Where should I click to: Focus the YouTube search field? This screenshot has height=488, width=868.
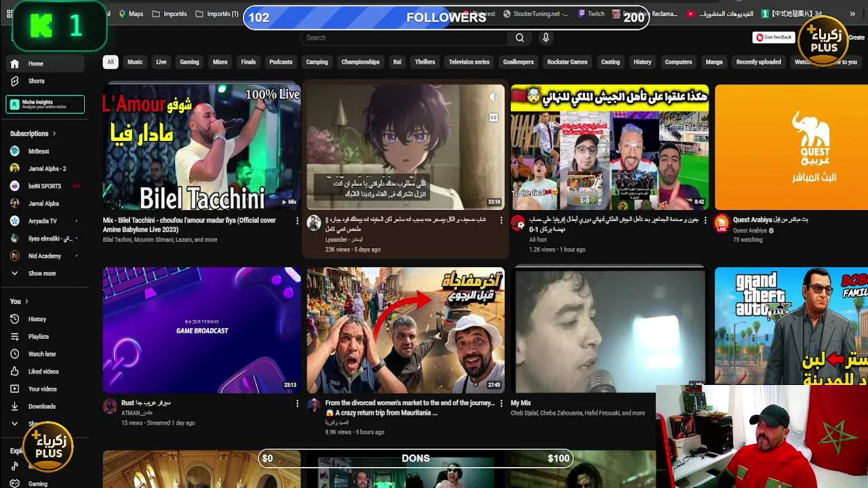pyautogui.click(x=405, y=38)
